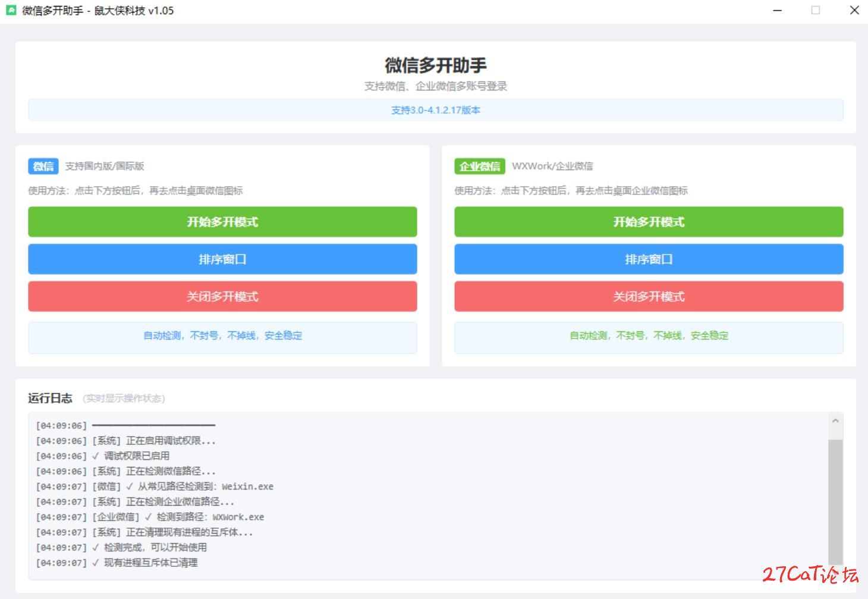Screen dimensions: 868x599
Task: Click the green 企业微信 badge label
Action: (x=479, y=166)
